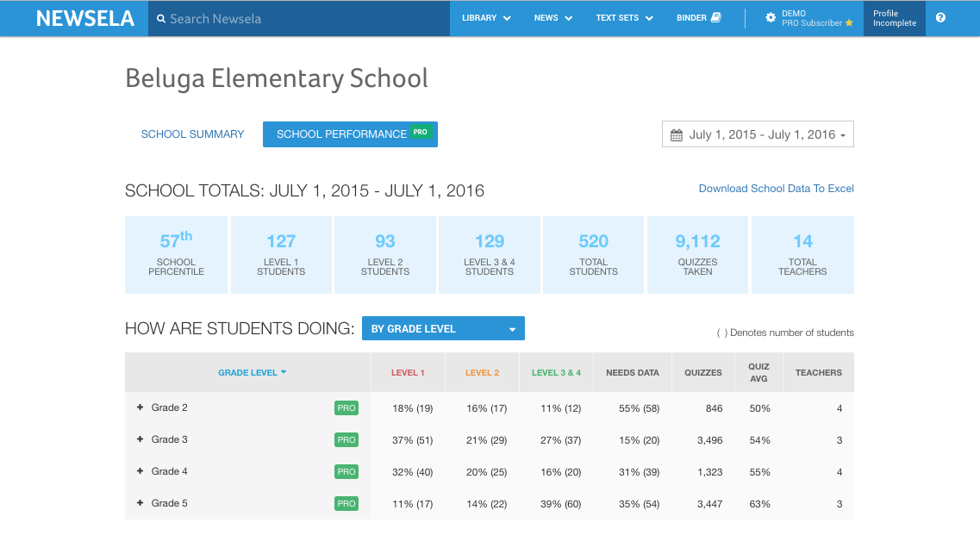Click the NEWSELA logo
Screen dimensions: 980x535
84,18
